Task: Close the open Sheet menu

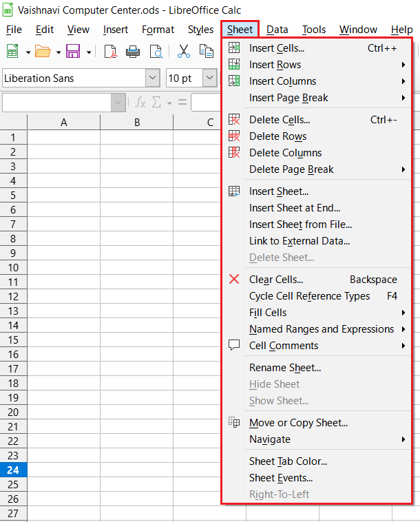Action: click(x=240, y=30)
